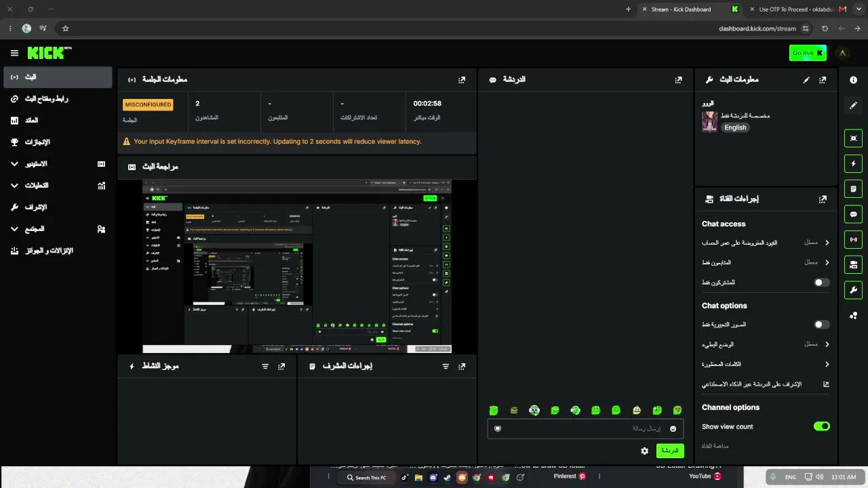Viewport: 868px width, 488px height.
Task: Expand الوضع البطيء setting
Action: tap(766, 344)
